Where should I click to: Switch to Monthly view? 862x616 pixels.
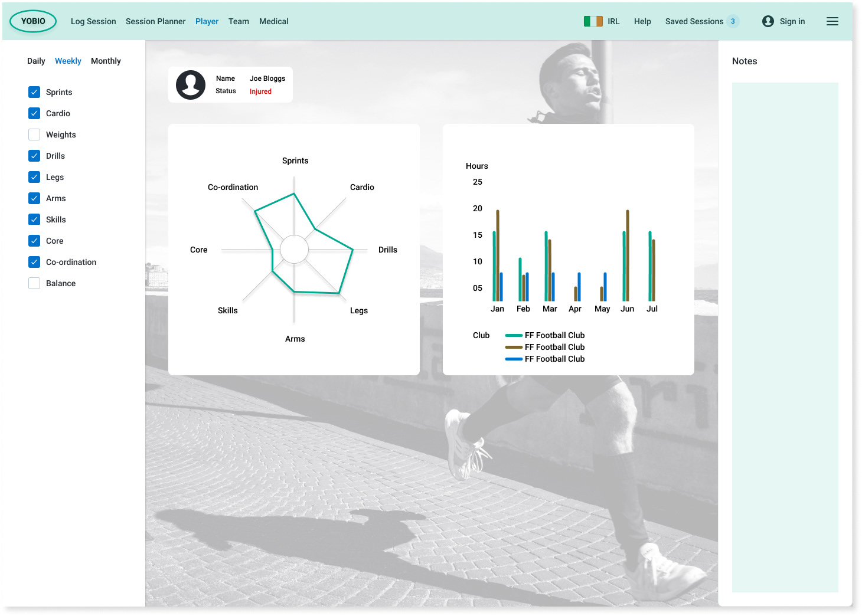106,61
